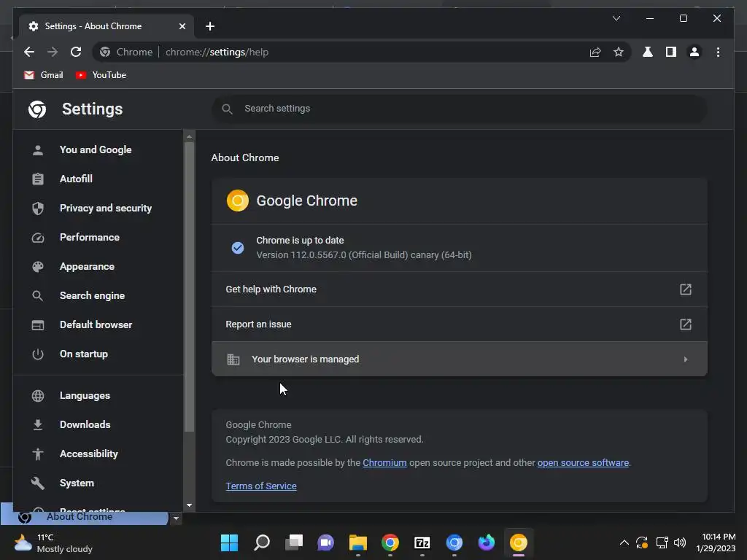
Task: Click the Get help with Chrome row
Action: click(460, 289)
